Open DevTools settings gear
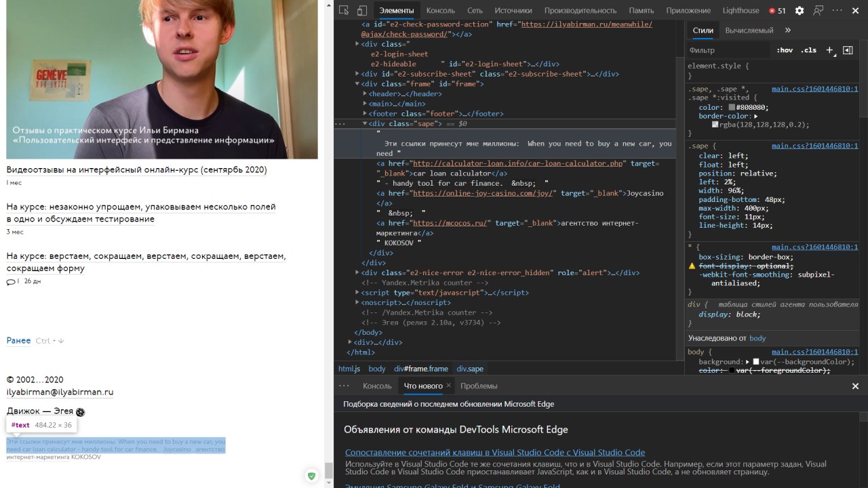 [800, 10]
